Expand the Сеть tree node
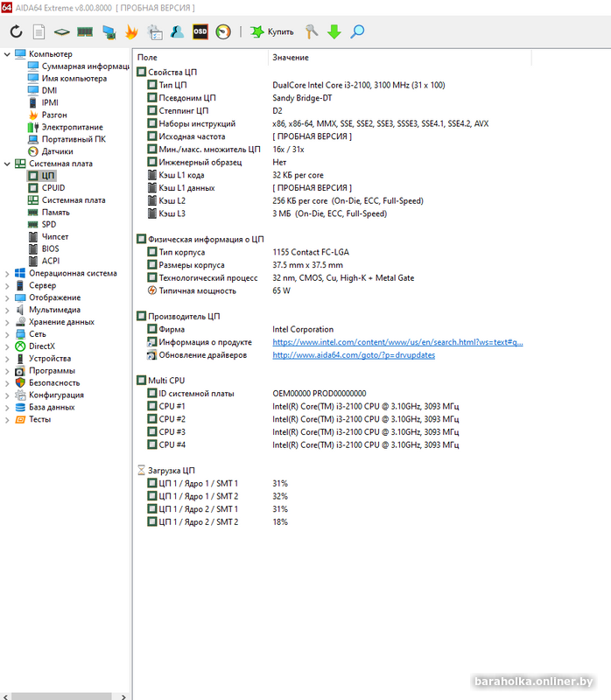 click(x=7, y=334)
